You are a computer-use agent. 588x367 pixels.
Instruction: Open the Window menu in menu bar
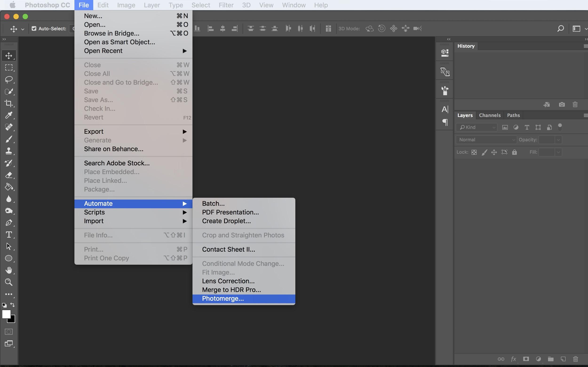point(294,5)
